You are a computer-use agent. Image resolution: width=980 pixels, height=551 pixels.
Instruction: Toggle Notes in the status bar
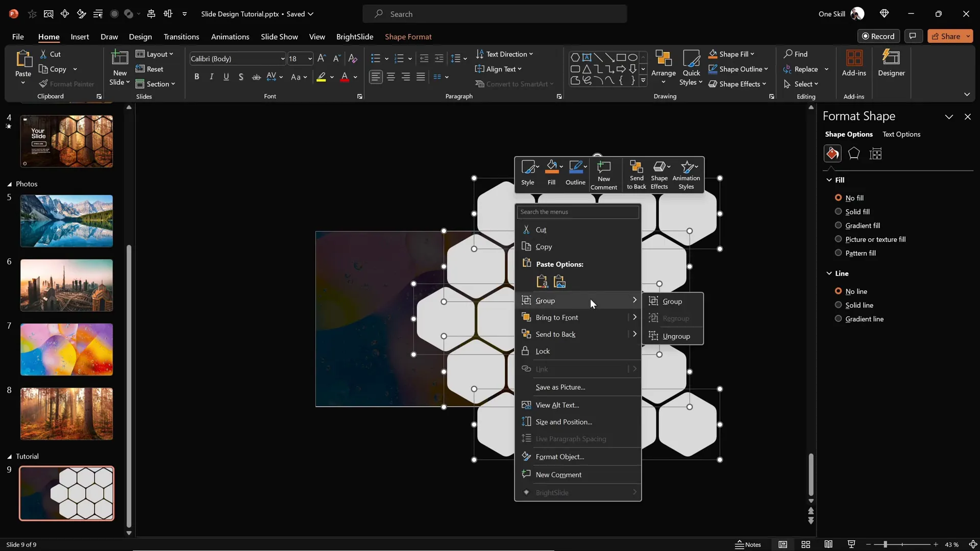[x=748, y=544]
